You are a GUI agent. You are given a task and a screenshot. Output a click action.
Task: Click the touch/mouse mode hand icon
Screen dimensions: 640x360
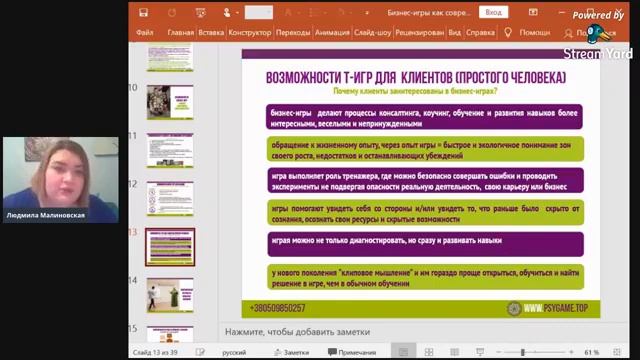coord(227,13)
